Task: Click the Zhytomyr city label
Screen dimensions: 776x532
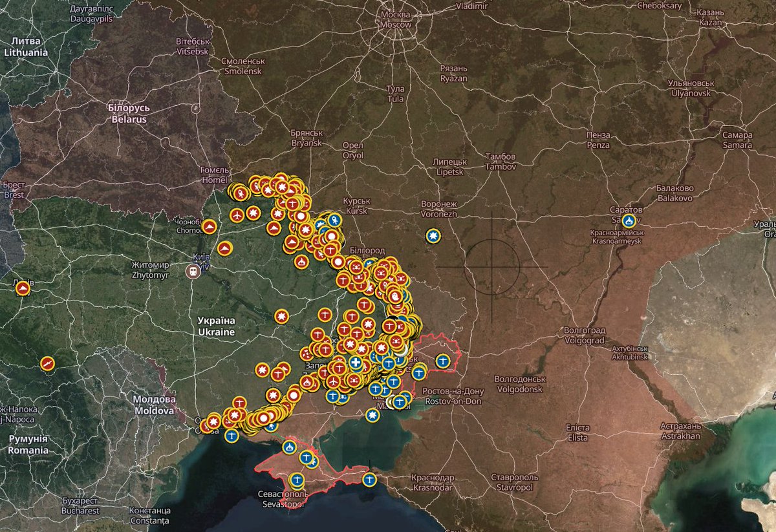Action: coord(150,270)
